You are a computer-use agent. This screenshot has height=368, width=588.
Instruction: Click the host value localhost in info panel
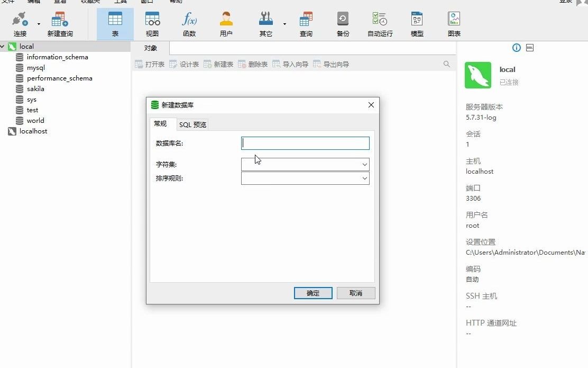[480, 171]
